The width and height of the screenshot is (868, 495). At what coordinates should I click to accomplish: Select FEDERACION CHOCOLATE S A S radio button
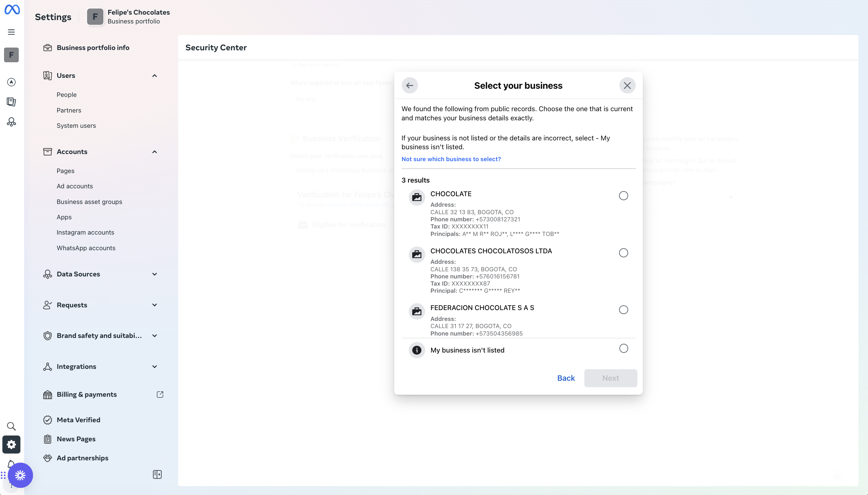click(623, 309)
